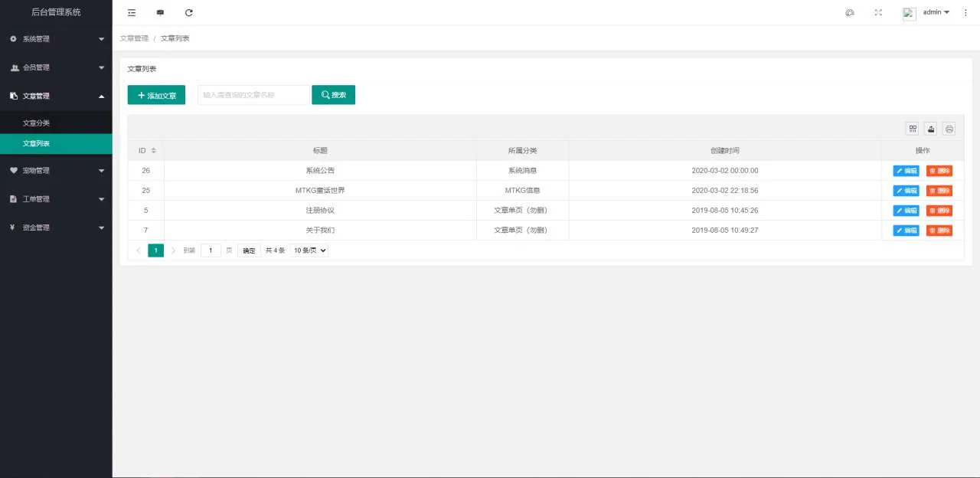Collapse the 文章管理 sidebar menu
This screenshot has width=980, height=478.
(56, 97)
